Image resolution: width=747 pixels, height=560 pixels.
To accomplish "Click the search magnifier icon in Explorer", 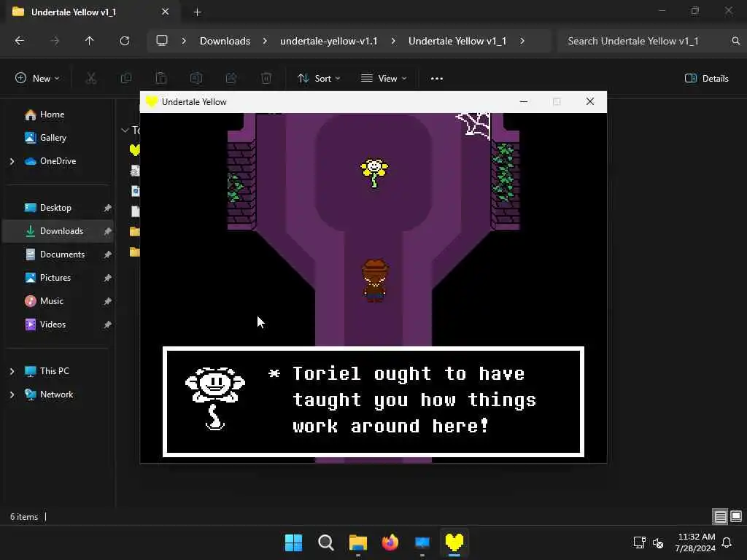I will click(736, 41).
